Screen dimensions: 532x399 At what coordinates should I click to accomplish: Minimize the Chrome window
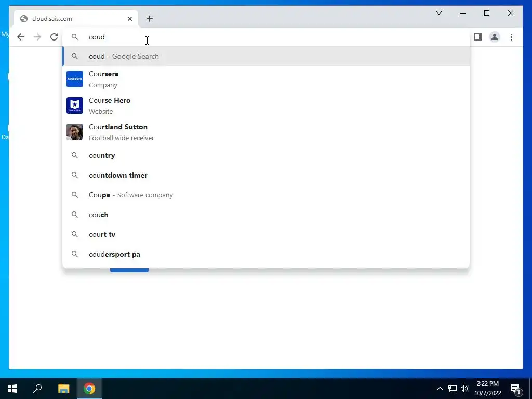(x=463, y=13)
